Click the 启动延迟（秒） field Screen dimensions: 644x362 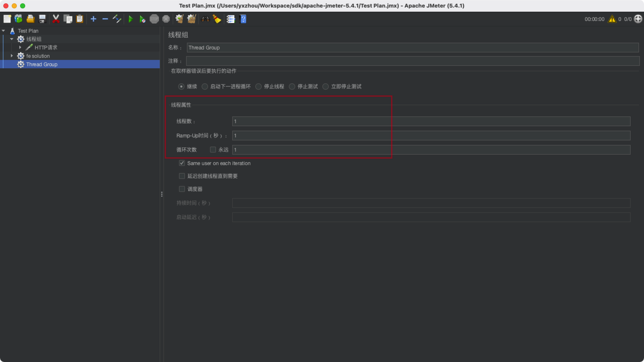click(431, 217)
